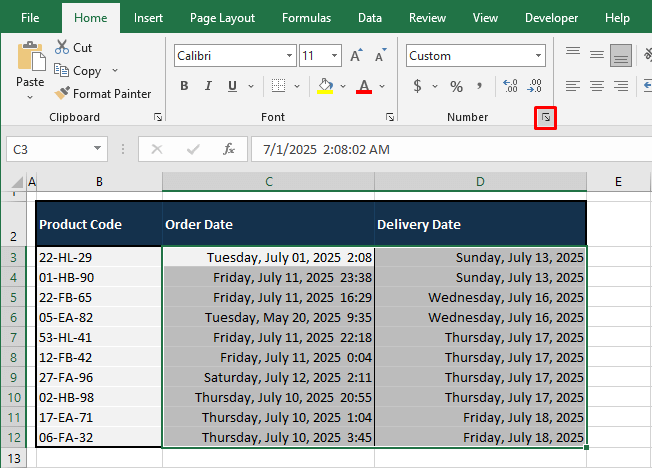
Task: Switch to the Formulas tab
Action: pos(306,18)
